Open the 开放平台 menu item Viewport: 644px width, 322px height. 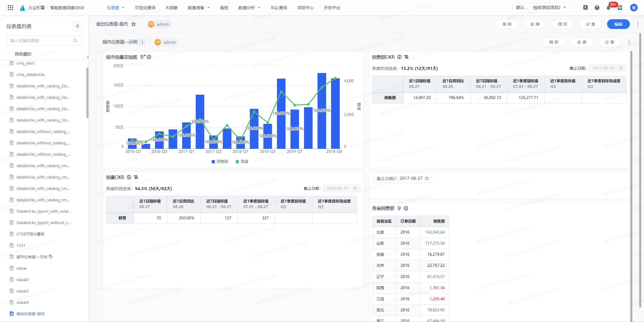332,8
